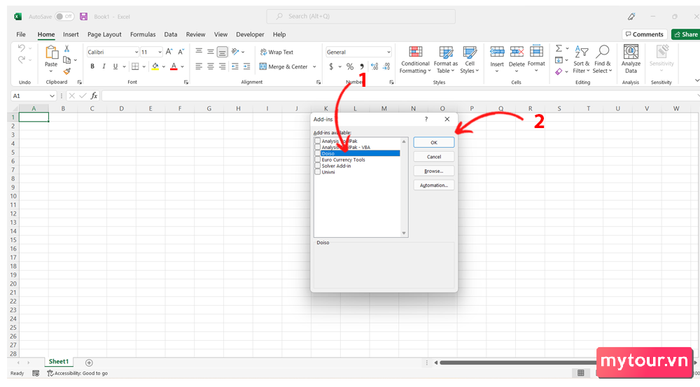Click the AutoSum sigma icon

(x=558, y=48)
